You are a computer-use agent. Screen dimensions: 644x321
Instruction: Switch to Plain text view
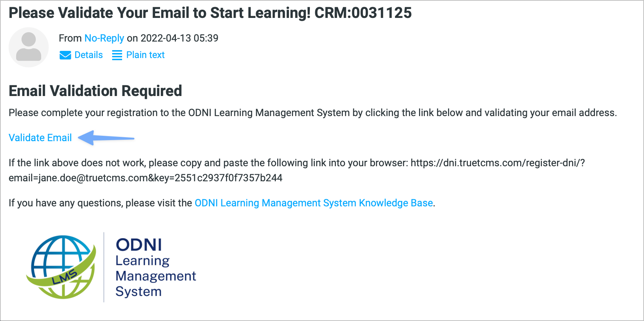click(145, 55)
